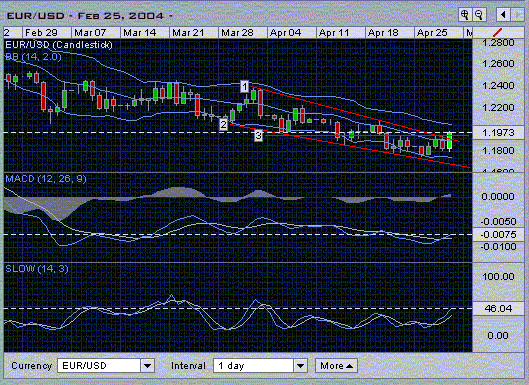Screen dimensions: 529x385
Task: Click the Mar 28 date header
Action: [x=243, y=33]
